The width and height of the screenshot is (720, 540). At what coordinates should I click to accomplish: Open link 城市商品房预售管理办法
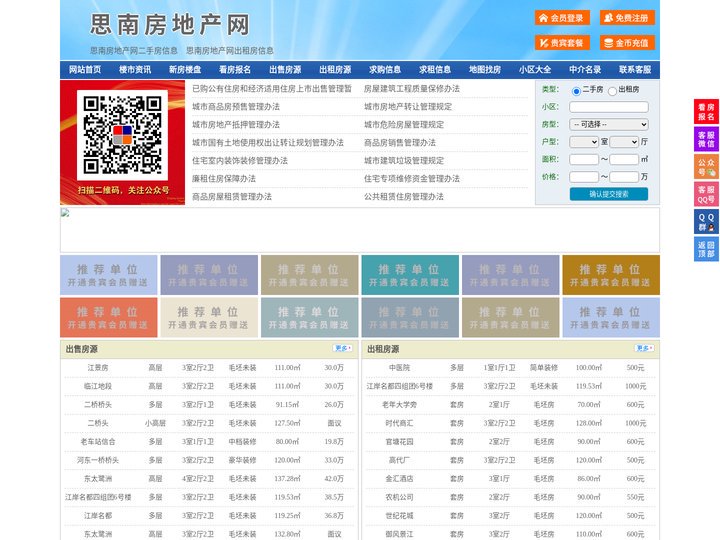click(x=236, y=107)
